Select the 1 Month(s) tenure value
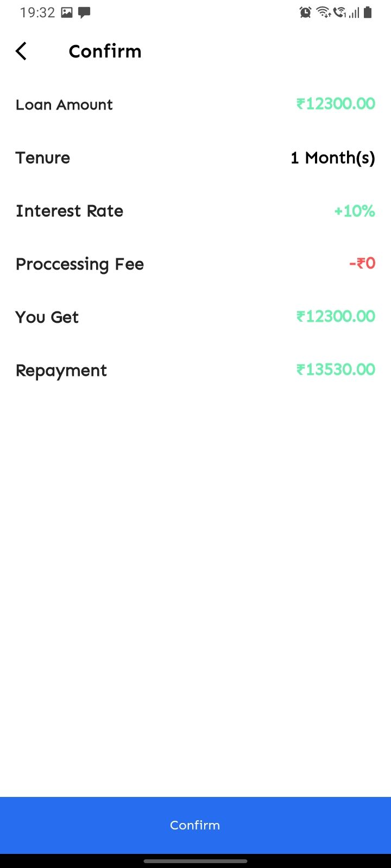Viewport: 391px width, 868px height. pyautogui.click(x=332, y=158)
